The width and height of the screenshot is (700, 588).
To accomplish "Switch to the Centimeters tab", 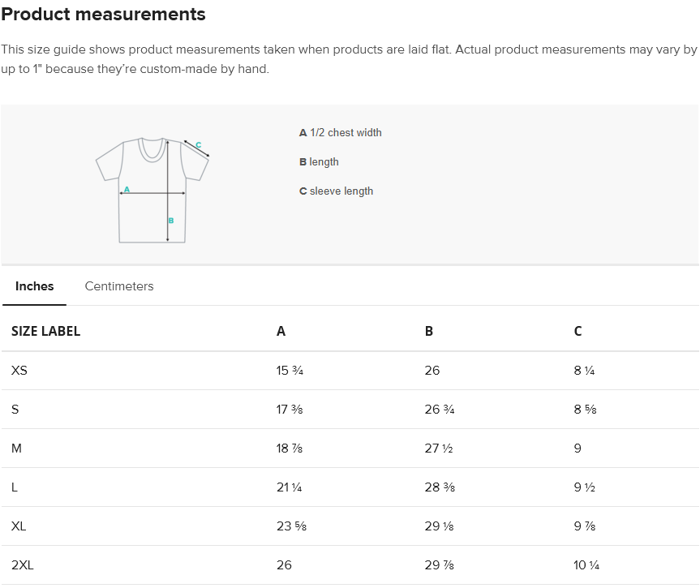I will [x=119, y=286].
